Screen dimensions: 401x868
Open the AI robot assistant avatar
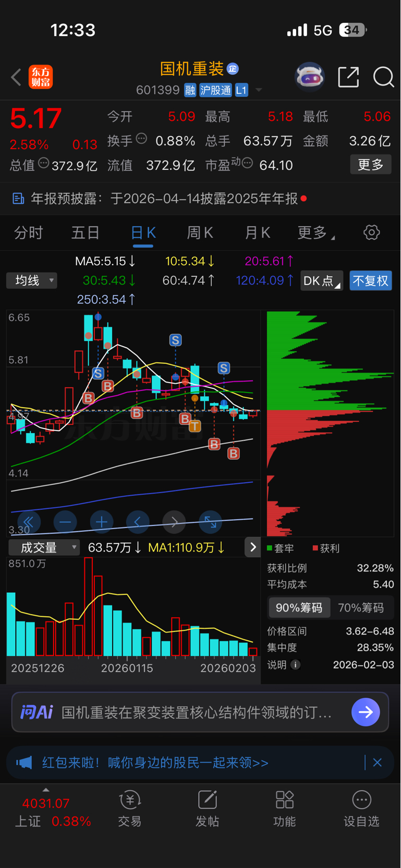pos(310,77)
